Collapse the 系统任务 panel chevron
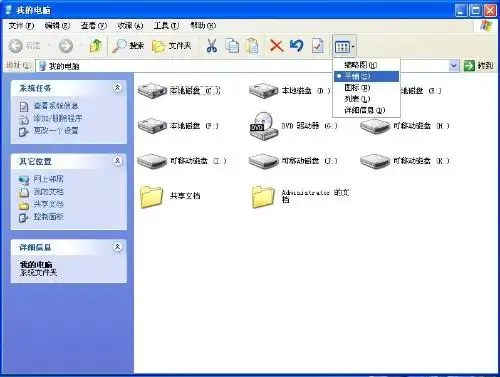500x377 pixels. (x=117, y=88)
